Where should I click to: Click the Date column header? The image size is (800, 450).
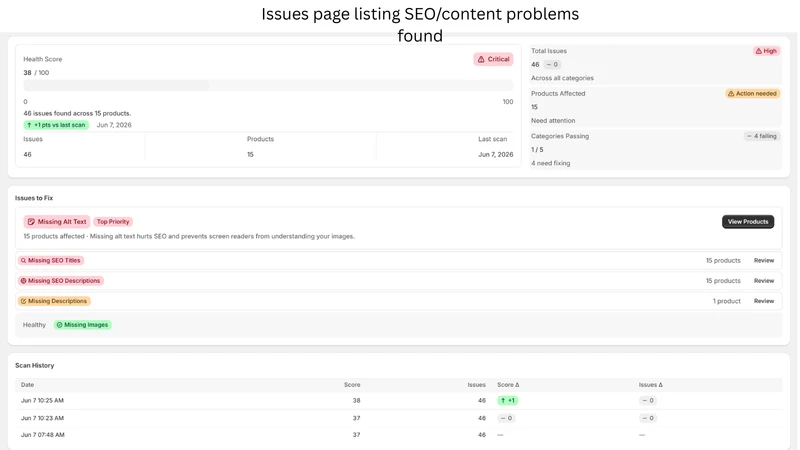tap(28, 385)
